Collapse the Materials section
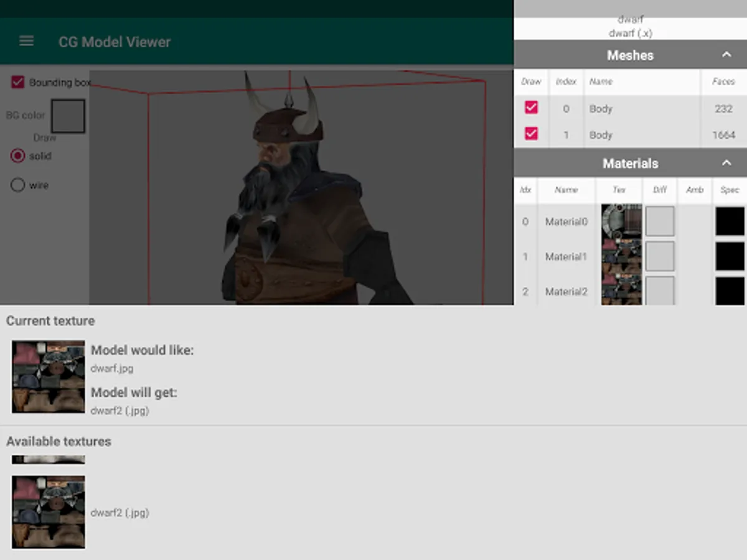747x560 pixels. [726, 163]
